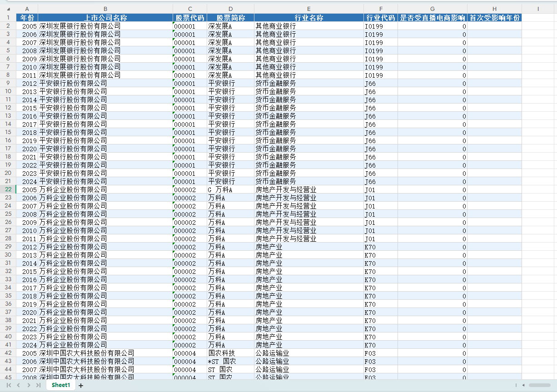Select 深圳中国农大科技股份有限公司 in row 42

pos(105,353)
